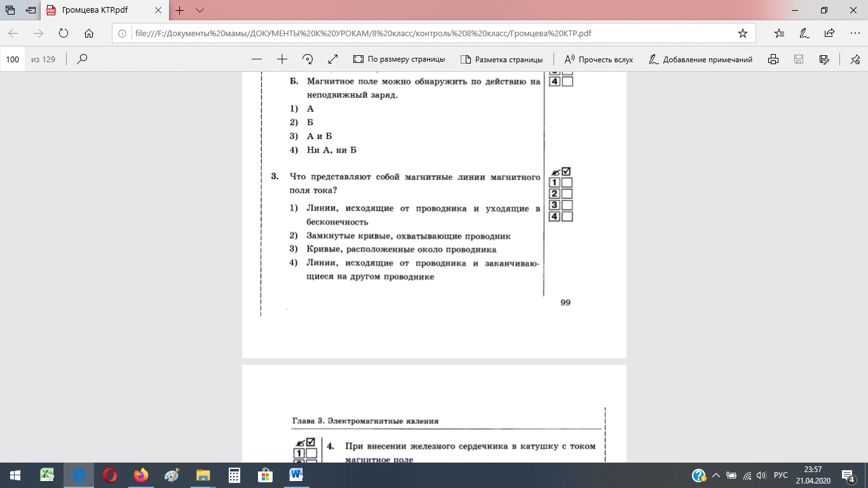Image resolution: width=868 pixels, height=488 pixels.
Task: Open a new browser tab
Action: point(180,10)
